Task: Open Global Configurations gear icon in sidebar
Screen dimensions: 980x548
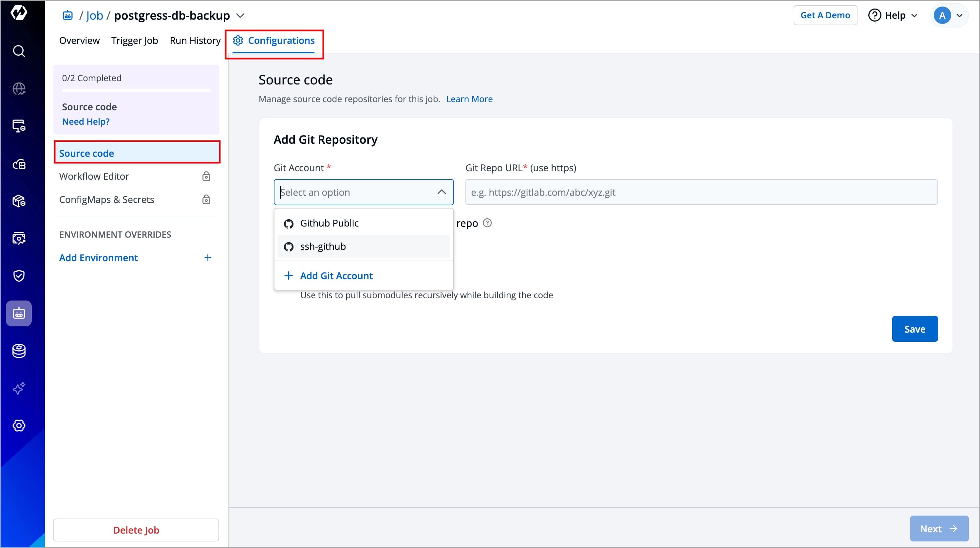Action: point(19,426)
